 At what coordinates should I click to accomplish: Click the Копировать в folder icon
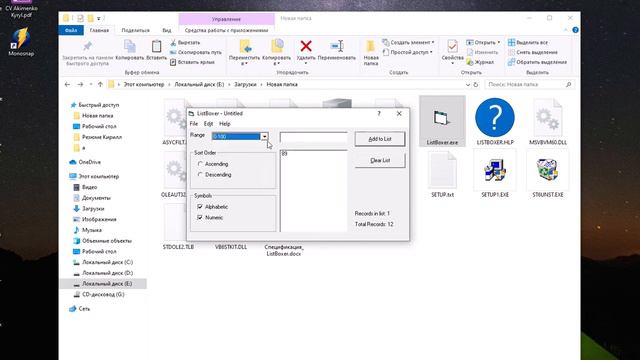pyautogui.click(x=277, y=46)
